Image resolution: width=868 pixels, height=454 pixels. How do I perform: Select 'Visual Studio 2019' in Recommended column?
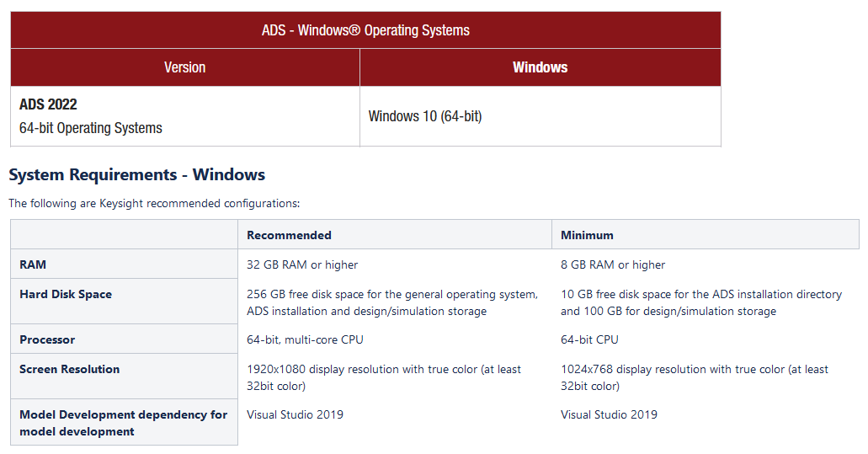[295, 414]
